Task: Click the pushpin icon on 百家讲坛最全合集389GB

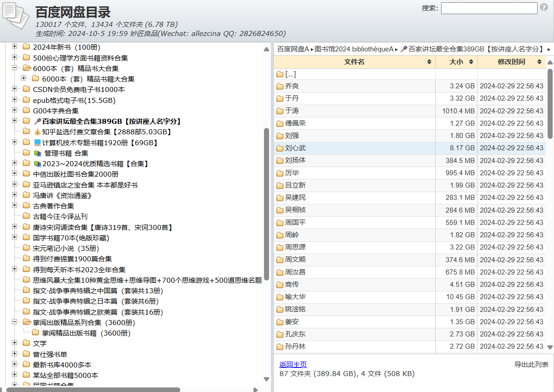Action: pyautogui.click(x=36, y=121)
